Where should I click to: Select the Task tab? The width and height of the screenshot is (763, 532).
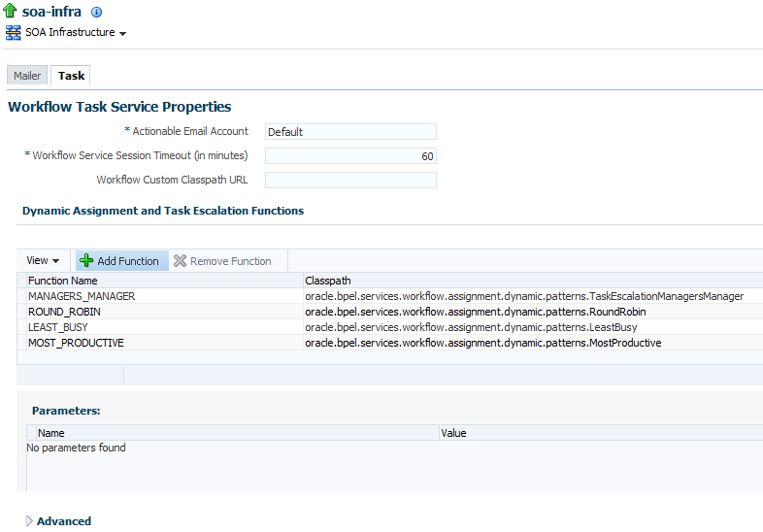pyautogui.click(x=71, y=76)
